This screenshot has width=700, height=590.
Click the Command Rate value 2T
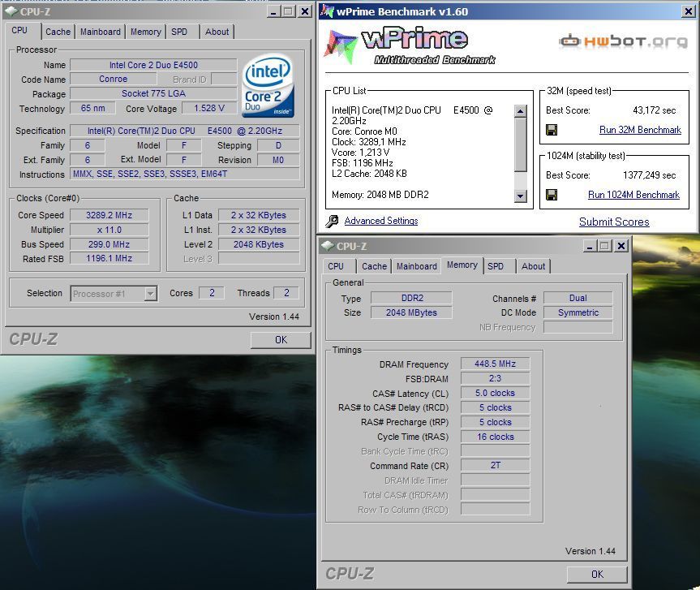pos(495,465)
